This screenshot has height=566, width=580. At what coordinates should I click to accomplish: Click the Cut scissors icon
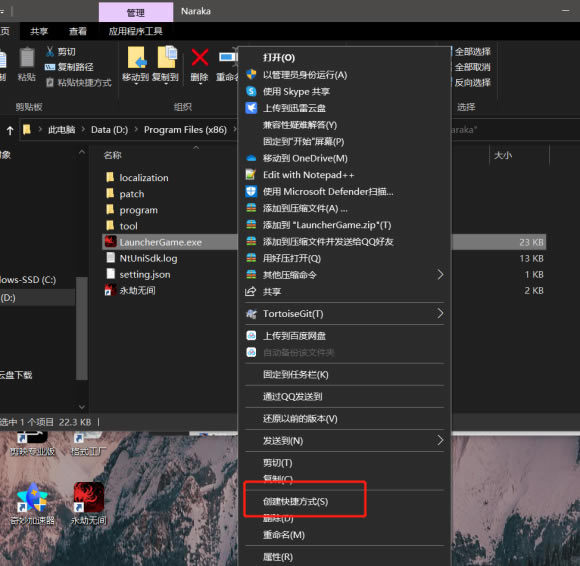coord(50,51)
